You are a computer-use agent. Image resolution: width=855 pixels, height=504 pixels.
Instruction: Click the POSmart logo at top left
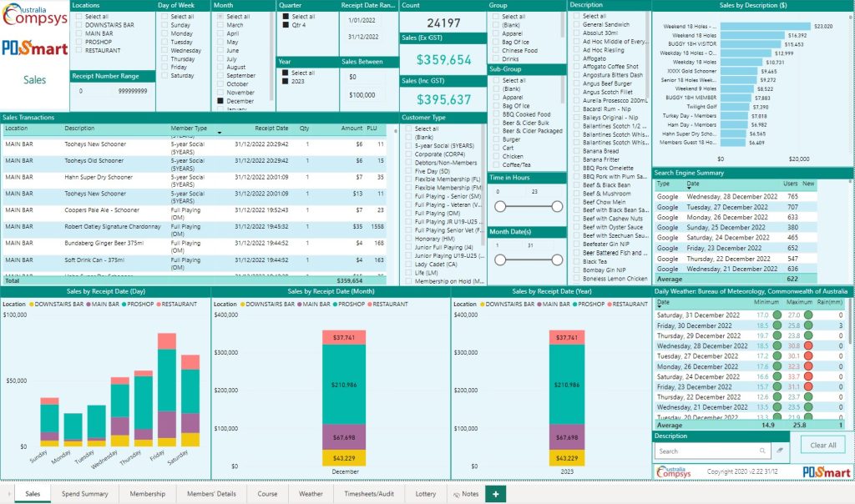[35, 48]
